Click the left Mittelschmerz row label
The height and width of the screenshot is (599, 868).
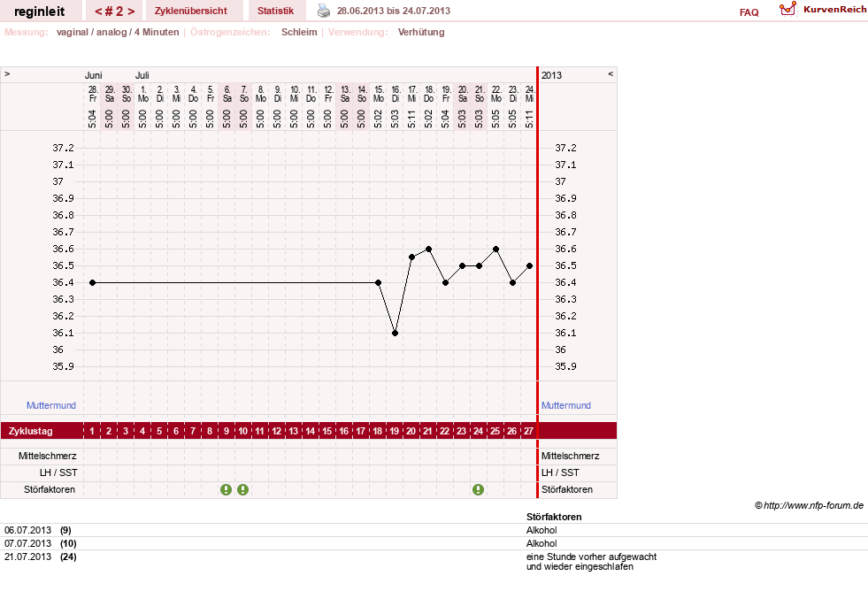(x=48, y=457)
